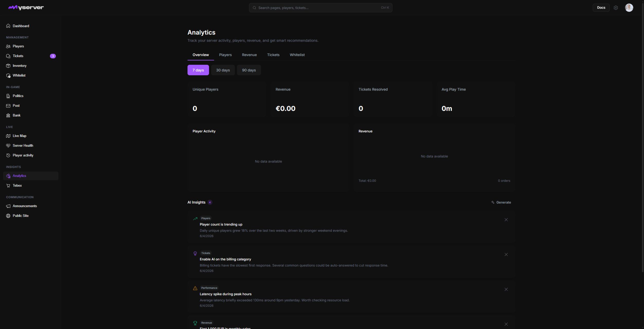Open Player activity in sidebar
Screen dimensions: 644x329
31,156
